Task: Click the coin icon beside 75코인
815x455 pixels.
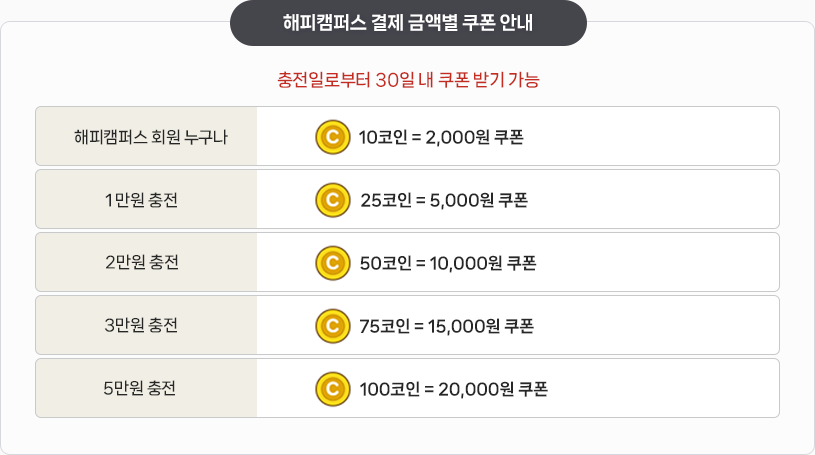Action: coord(333,326)
